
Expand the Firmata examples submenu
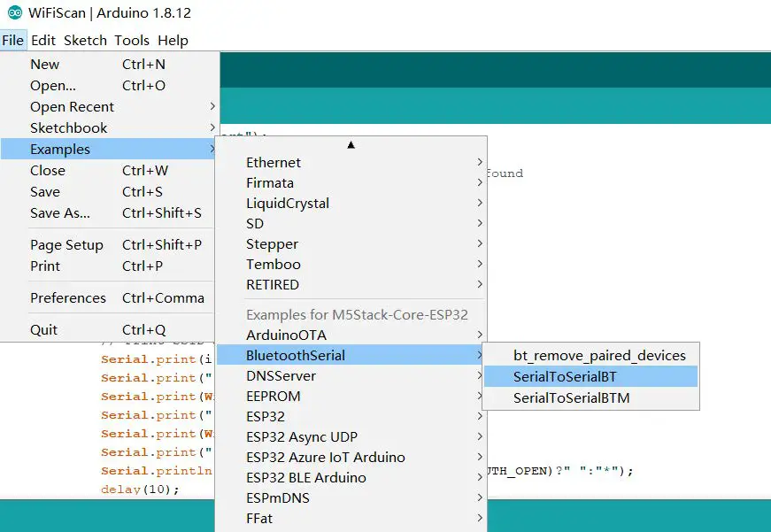[x=351, y=183]
